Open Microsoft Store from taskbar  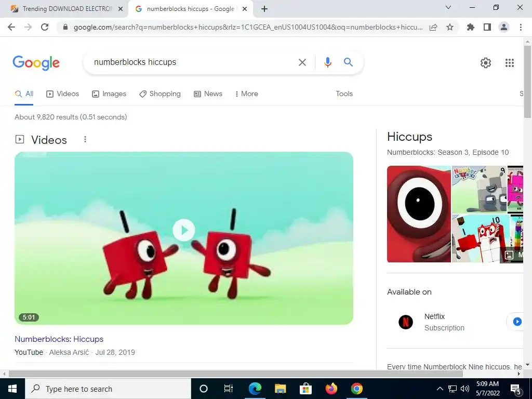pos(305,389)
